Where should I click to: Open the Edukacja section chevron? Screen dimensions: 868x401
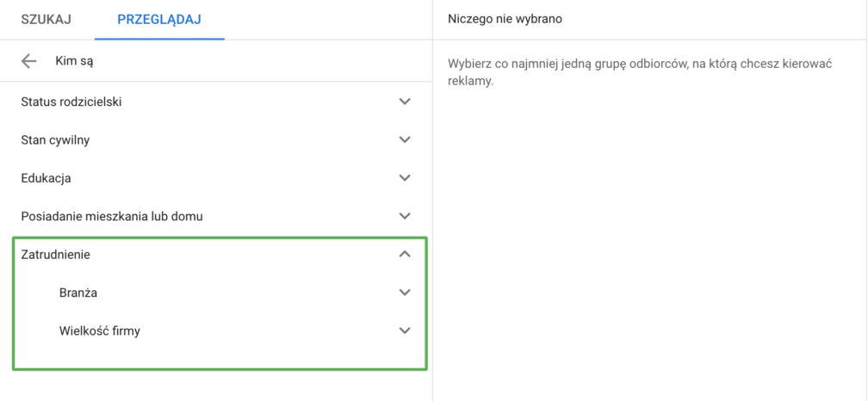pos(406,178)
